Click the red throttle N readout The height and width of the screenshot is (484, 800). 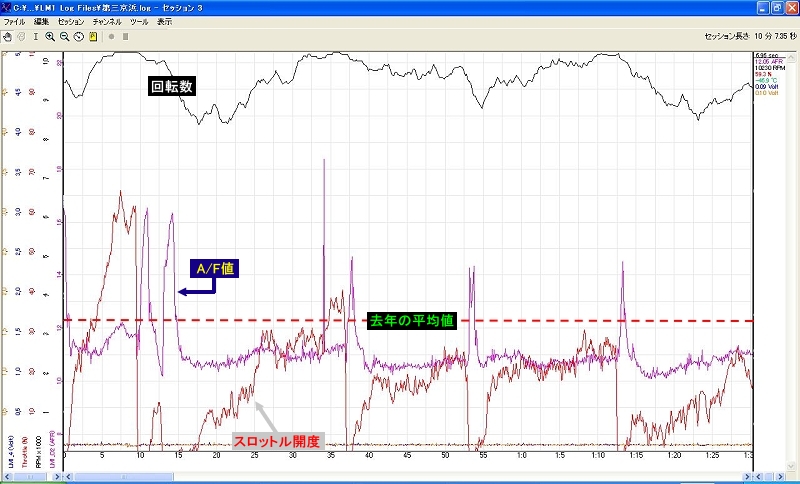pyautogui.click(x=763, y=74)
